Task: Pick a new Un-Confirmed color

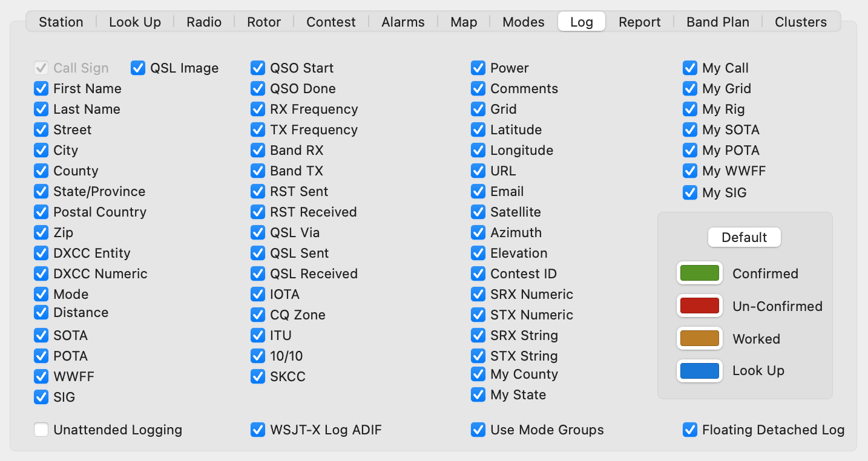Action: coord(699,306)
